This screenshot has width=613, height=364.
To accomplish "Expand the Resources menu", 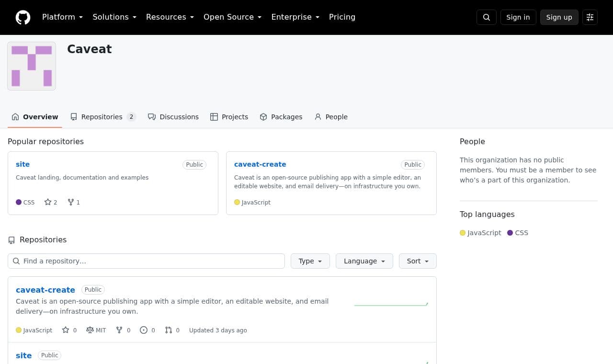I will [170, 17].
